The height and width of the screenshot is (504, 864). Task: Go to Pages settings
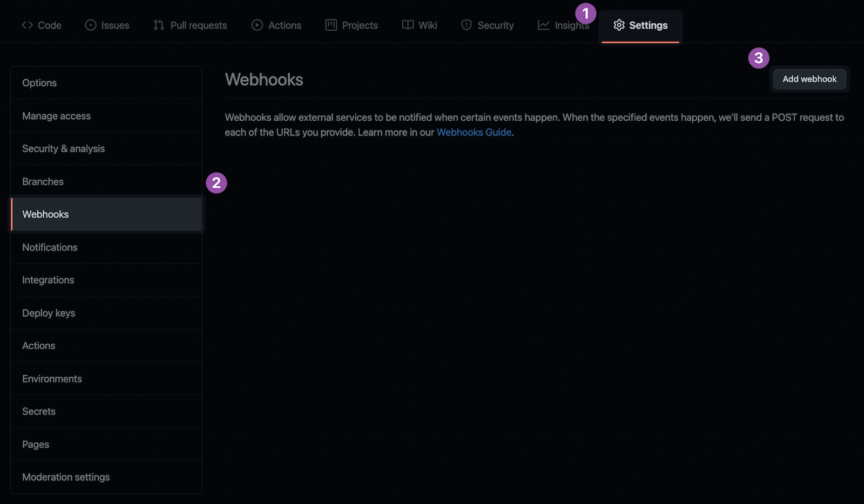(x=106, y=445)
